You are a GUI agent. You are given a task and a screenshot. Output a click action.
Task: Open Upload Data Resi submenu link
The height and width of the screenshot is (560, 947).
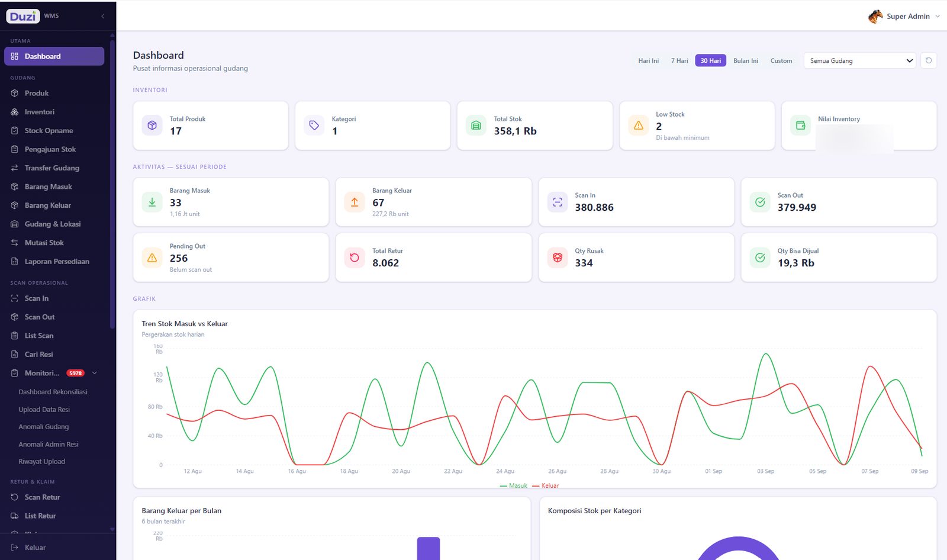(x=44, y=410)
